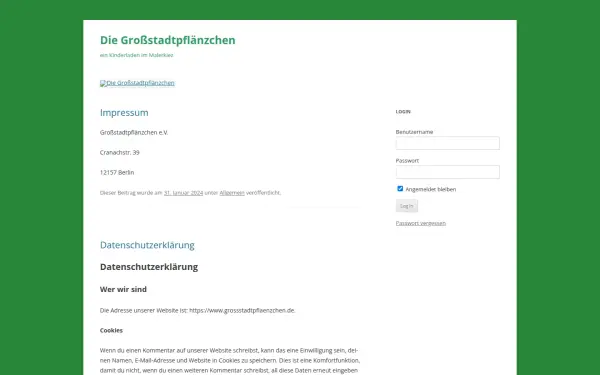600x375 pixels.
Task: Open the Die Großstadtpflänzchen site title link
Action: pos(168,40)
